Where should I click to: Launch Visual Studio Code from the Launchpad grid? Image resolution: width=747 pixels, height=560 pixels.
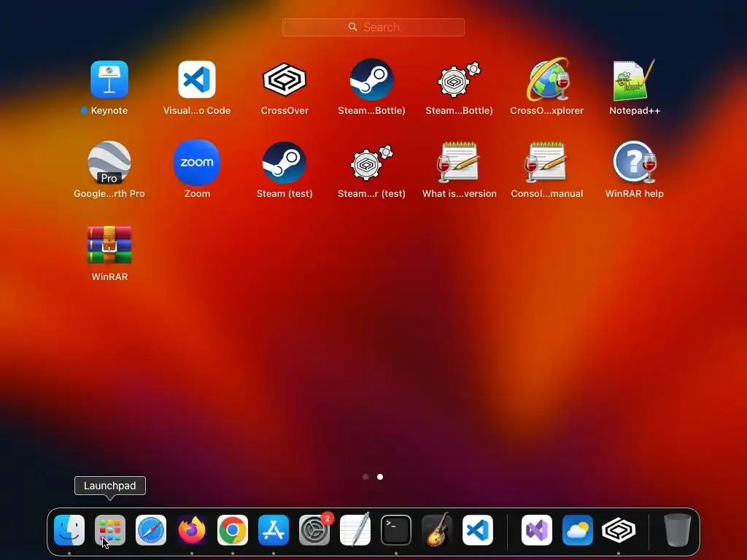[x=197, y=79]
